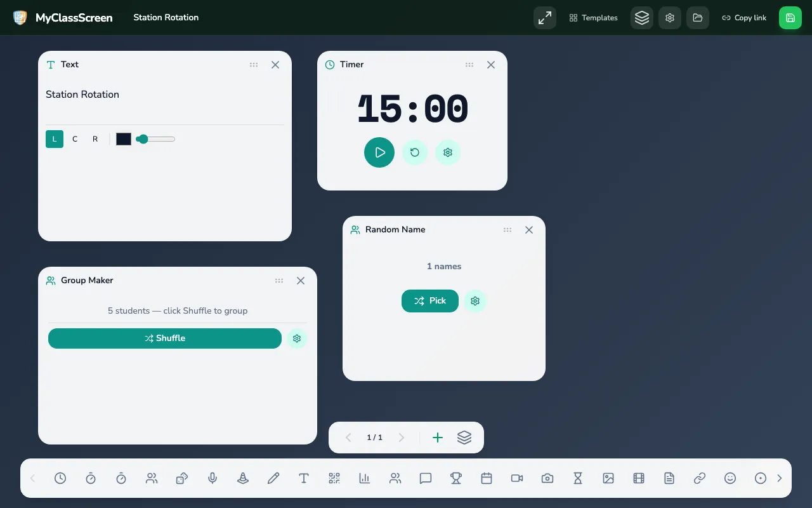Add a QR code widget
Image resolution: width=812 pixels, height=508 pixels.
click(334, 478)
